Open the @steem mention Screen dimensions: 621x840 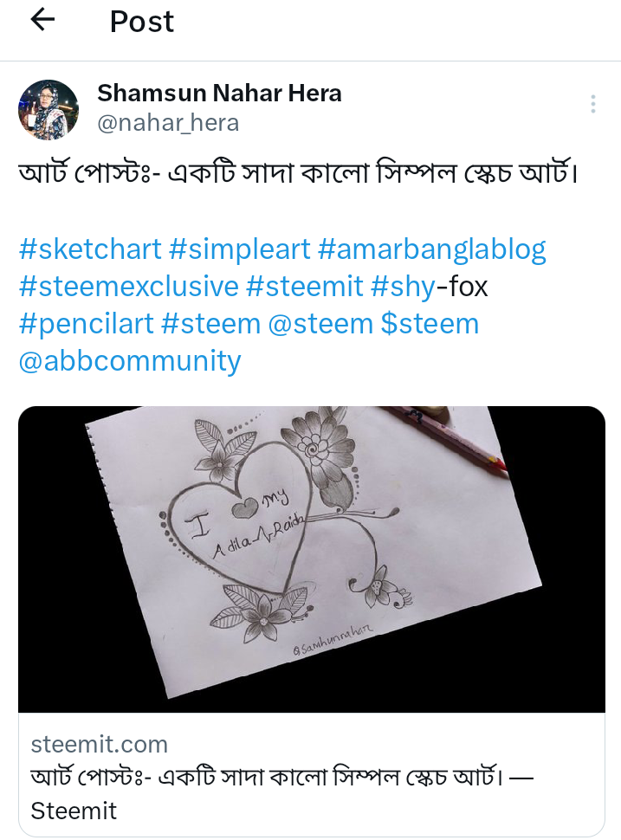click(320, 324)
